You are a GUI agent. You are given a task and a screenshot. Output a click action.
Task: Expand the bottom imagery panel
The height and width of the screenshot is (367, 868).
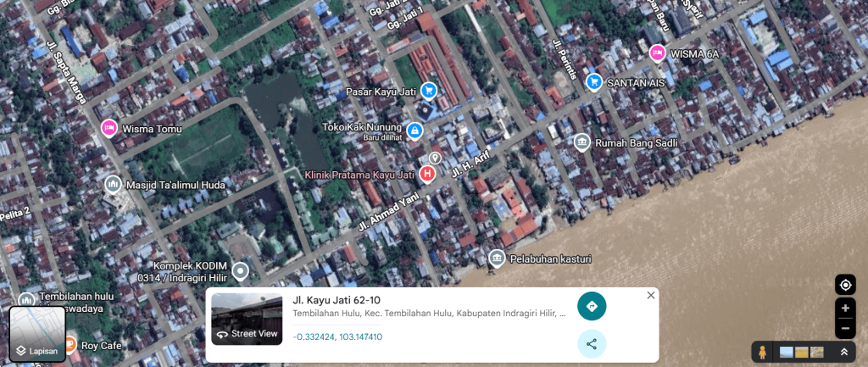click(x=844, y=352)
